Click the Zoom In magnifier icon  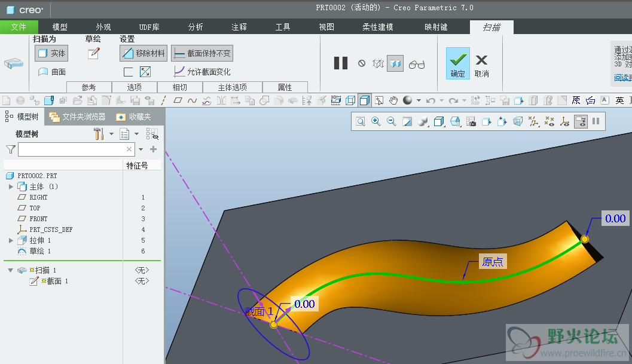375,121
